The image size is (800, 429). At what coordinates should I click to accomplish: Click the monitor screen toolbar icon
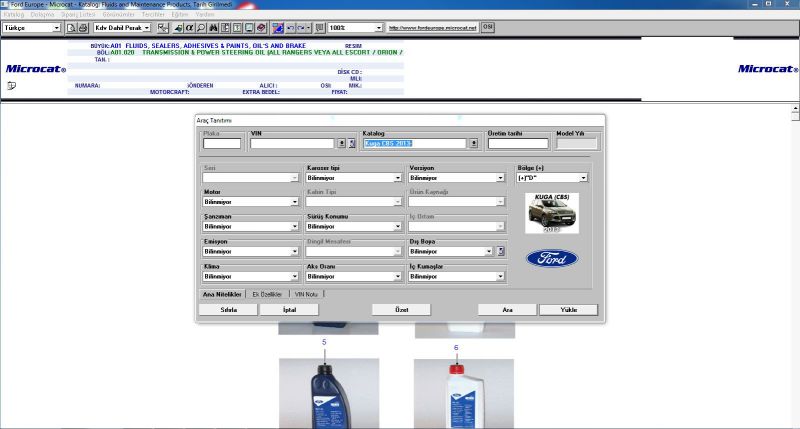point(249,28)
